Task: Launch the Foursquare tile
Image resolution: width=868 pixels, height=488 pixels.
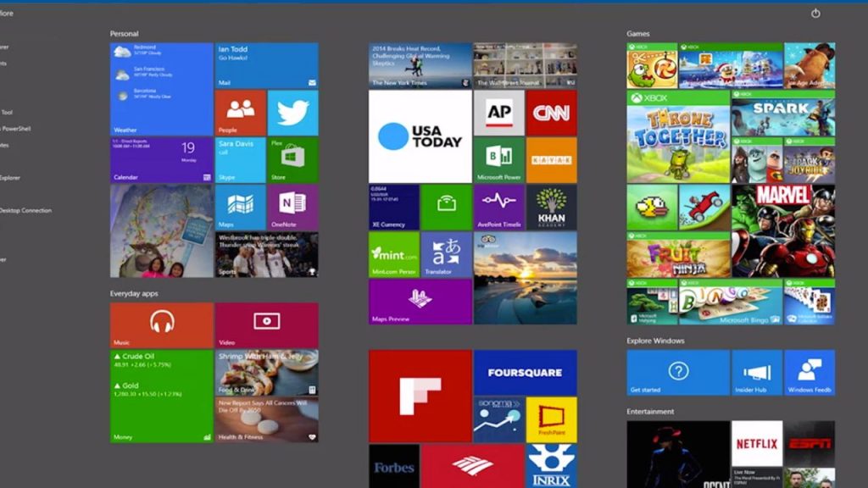Action: (x=525, y=373)
